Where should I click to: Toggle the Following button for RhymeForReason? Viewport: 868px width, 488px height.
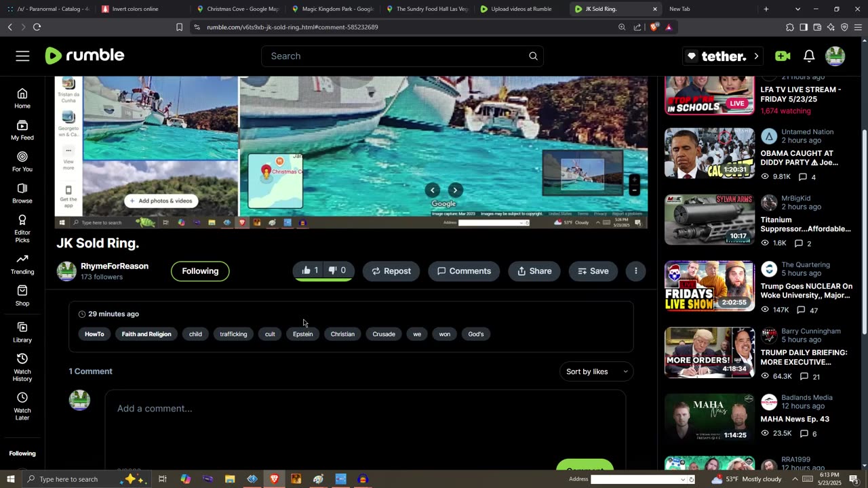click(x=200, y=271)
